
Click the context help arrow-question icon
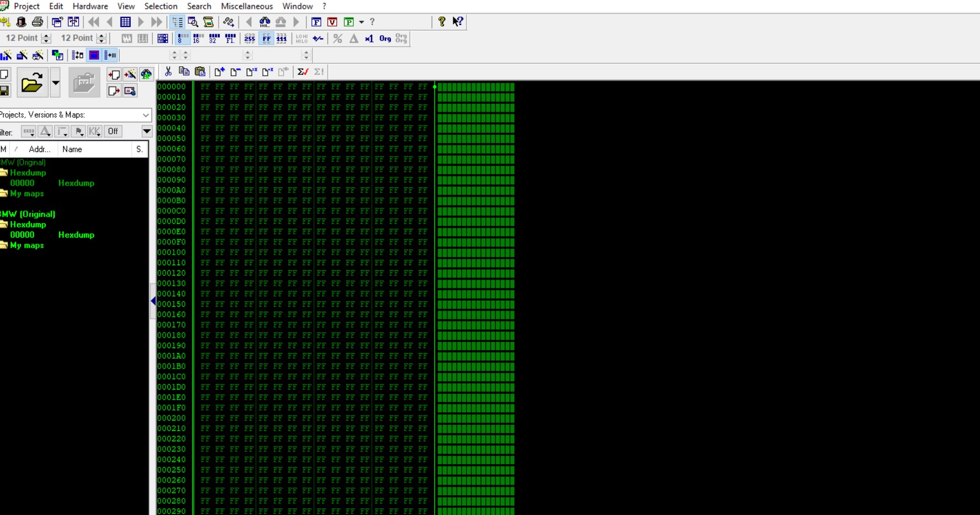pyautogui.click(x=458, y=22)
